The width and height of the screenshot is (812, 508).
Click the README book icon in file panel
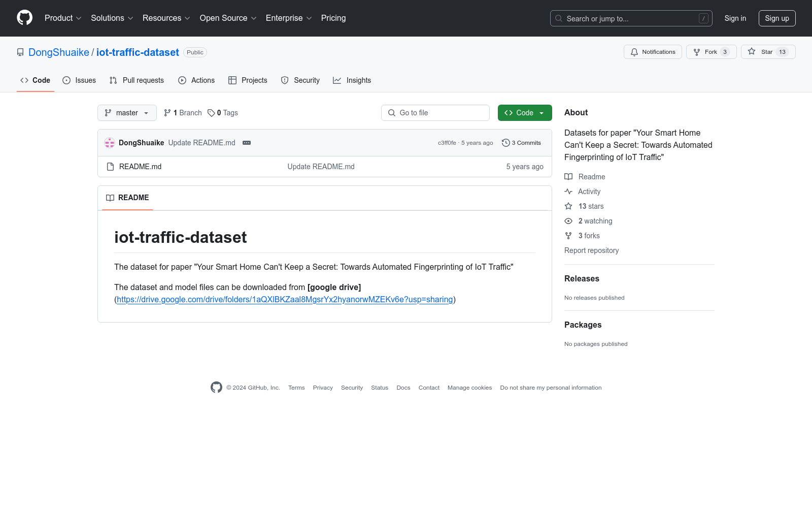pyautogui.click(x=110, y=198)
